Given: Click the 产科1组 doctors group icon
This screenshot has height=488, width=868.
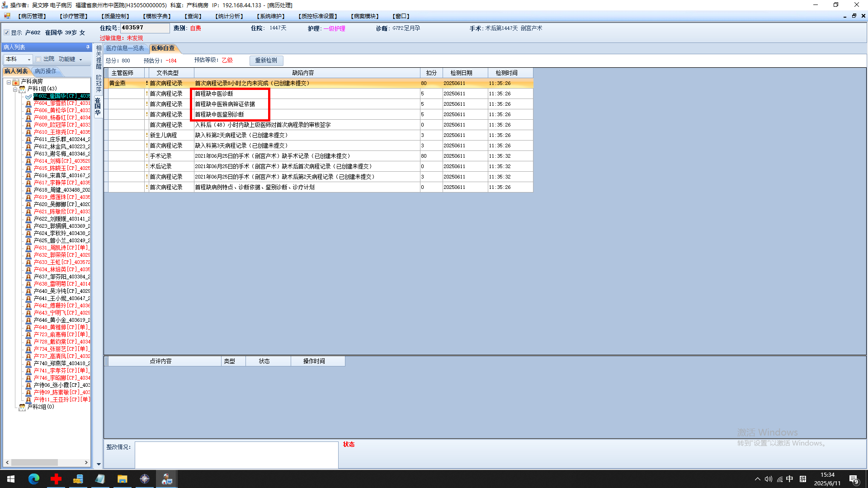Looking at the screenshot, I should (x=22, y=89).
